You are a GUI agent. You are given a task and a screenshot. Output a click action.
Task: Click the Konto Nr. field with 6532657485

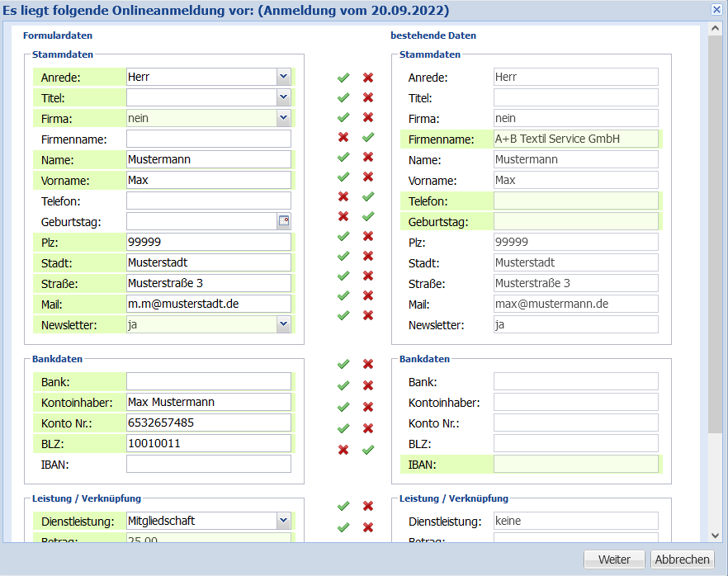(209, 423)
